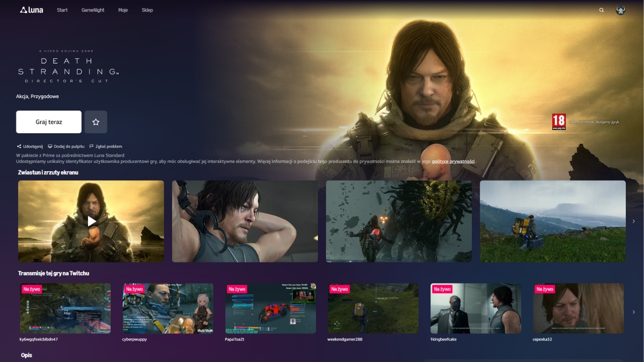Play the trailer video thumbnail
Viewport: 644px width, 362px height.
click(91, 221)
